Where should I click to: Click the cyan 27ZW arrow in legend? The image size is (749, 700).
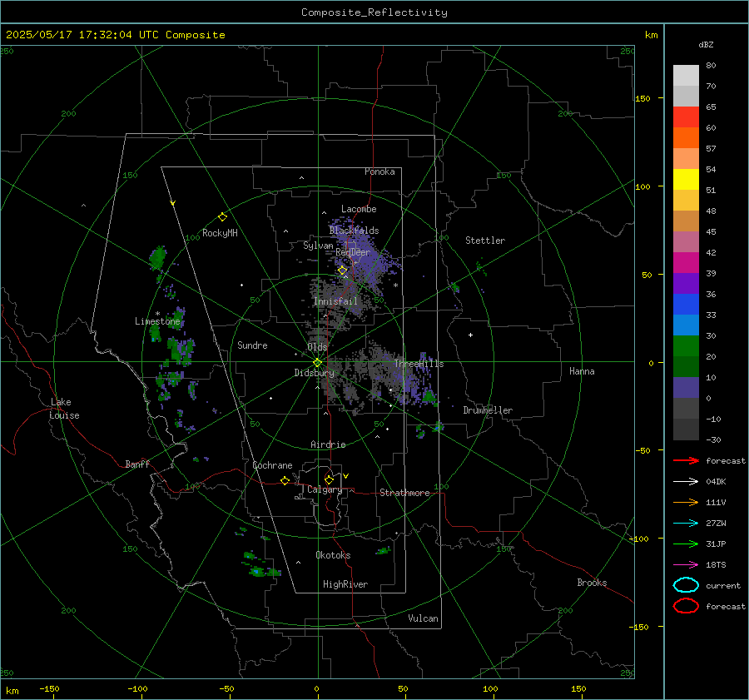tap(686, 524)
